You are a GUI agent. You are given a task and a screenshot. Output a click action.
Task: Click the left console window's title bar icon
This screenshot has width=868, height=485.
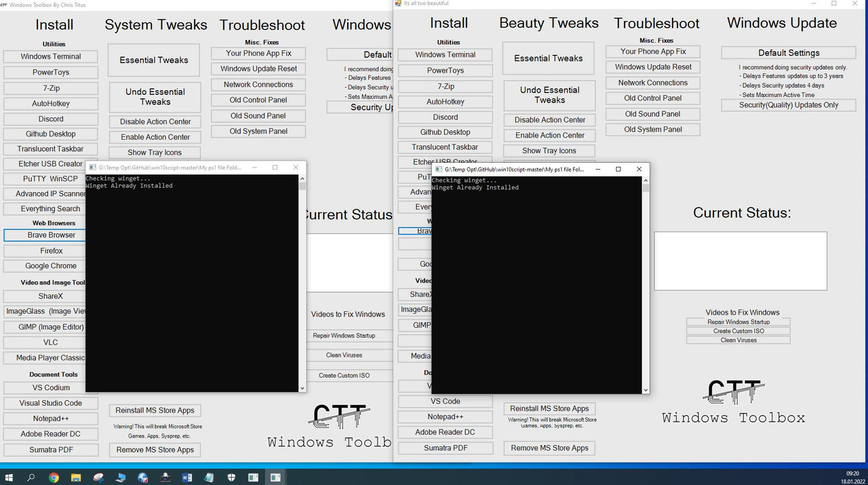point(92,168)
